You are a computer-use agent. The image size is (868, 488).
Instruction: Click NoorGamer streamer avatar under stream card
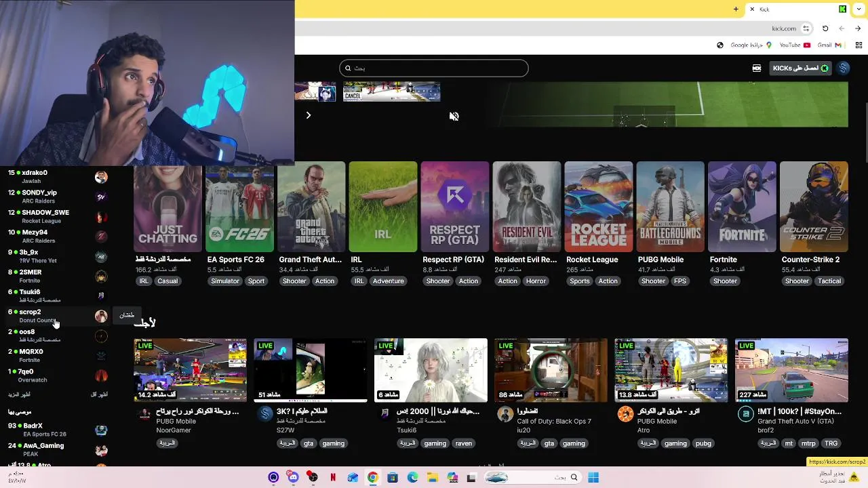click(144, 414)
